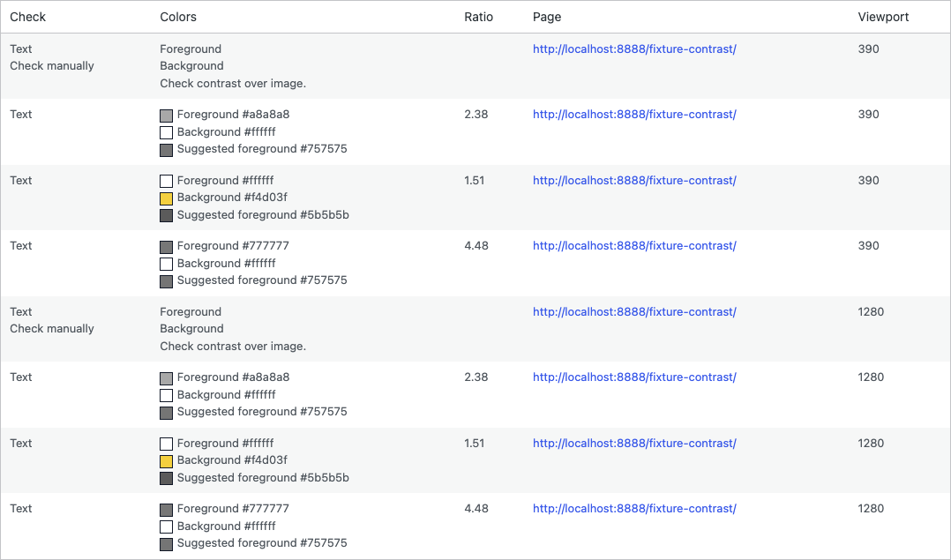The image size is (951, 560).
Task: Select the suggested #5b5b5b swatch for viewport 390
Action: [x=166, y=215]
